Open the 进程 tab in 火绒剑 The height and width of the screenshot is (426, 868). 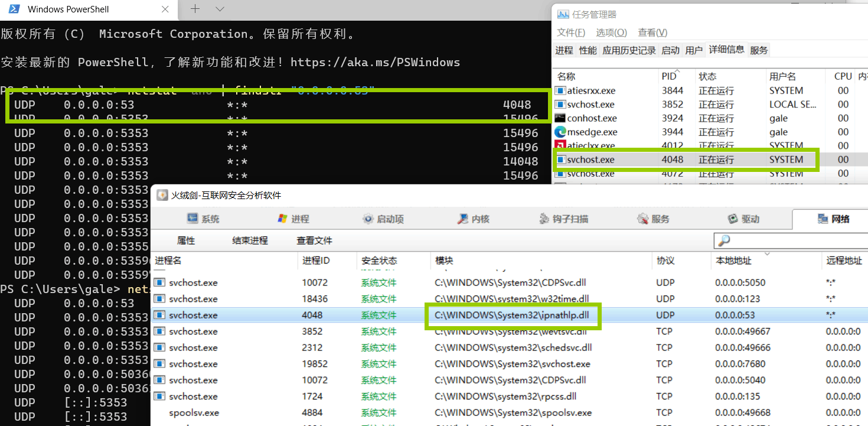click(293, 219)
